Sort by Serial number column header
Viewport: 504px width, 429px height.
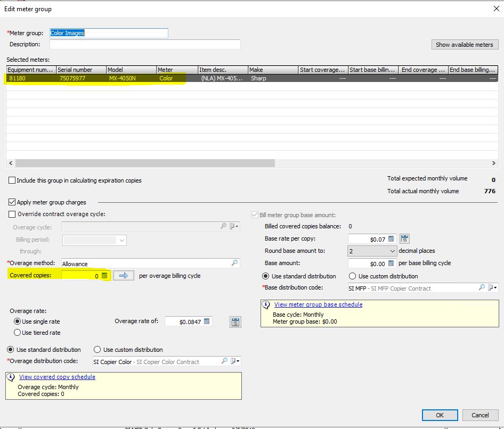(x=82, y=70)
